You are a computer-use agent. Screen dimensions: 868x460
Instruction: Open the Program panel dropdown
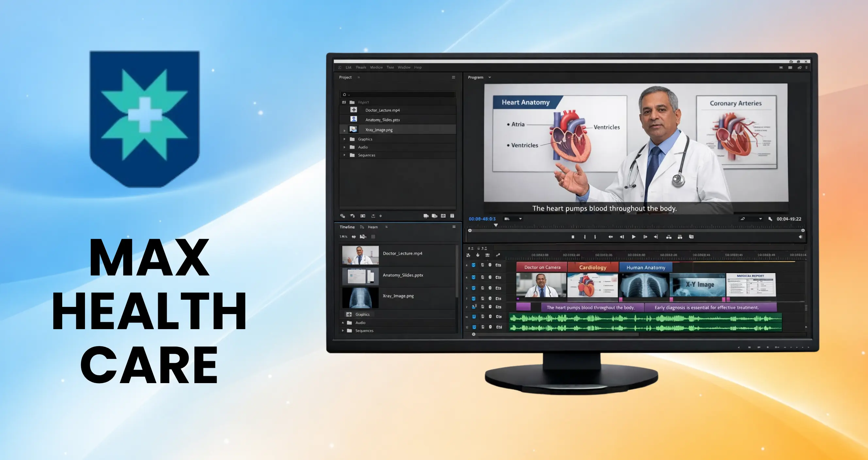490,77
